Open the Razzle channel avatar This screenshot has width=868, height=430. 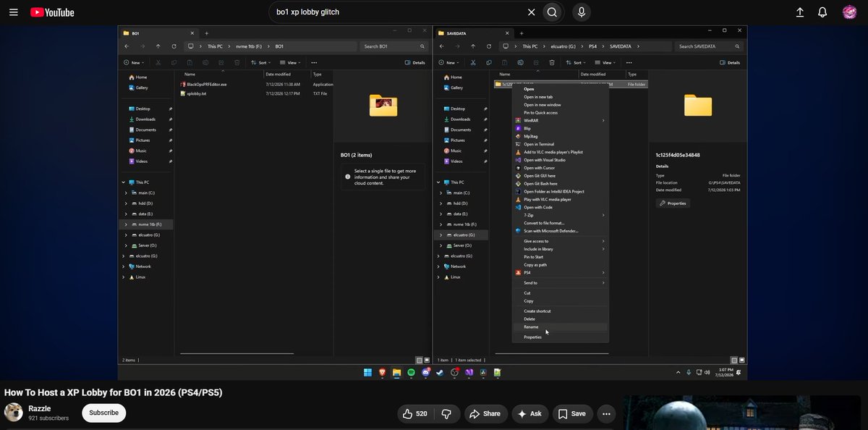[x=13, y=413]
